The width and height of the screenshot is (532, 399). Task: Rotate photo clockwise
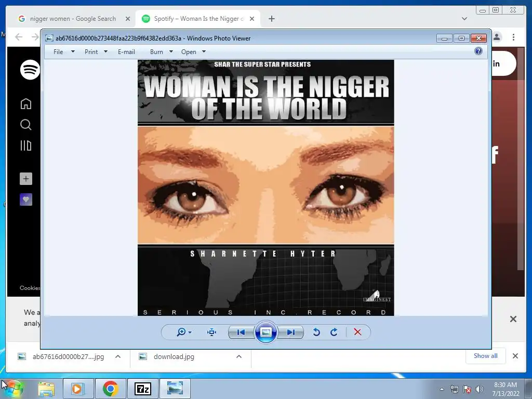point(334,332)
